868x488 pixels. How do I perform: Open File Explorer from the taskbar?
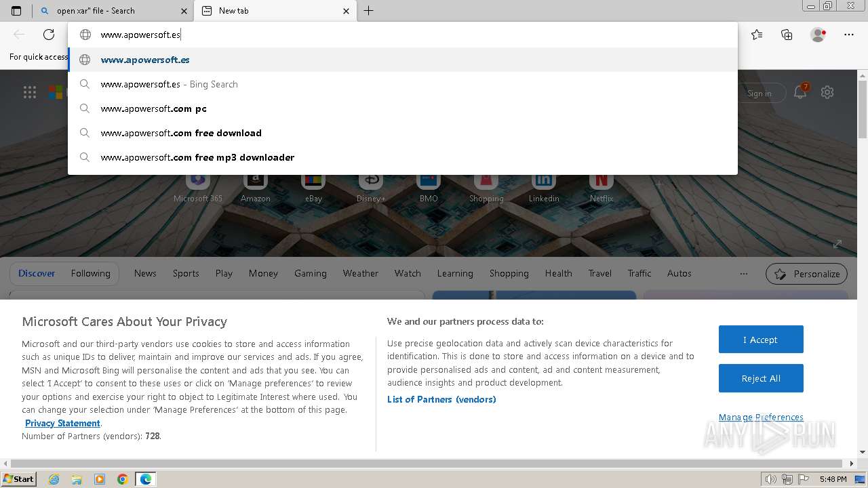pyautogui.click(x=77, y=479)
